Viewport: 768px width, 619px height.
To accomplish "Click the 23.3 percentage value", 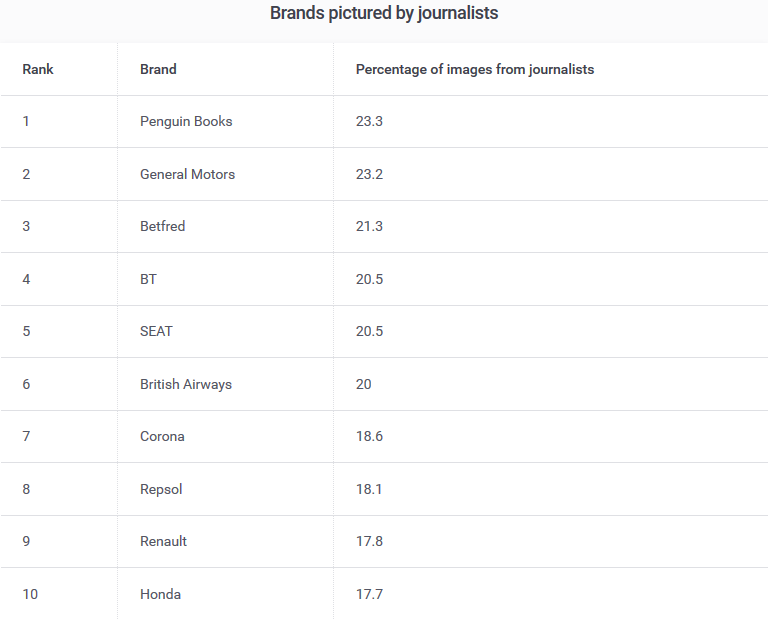I will 369,121.
